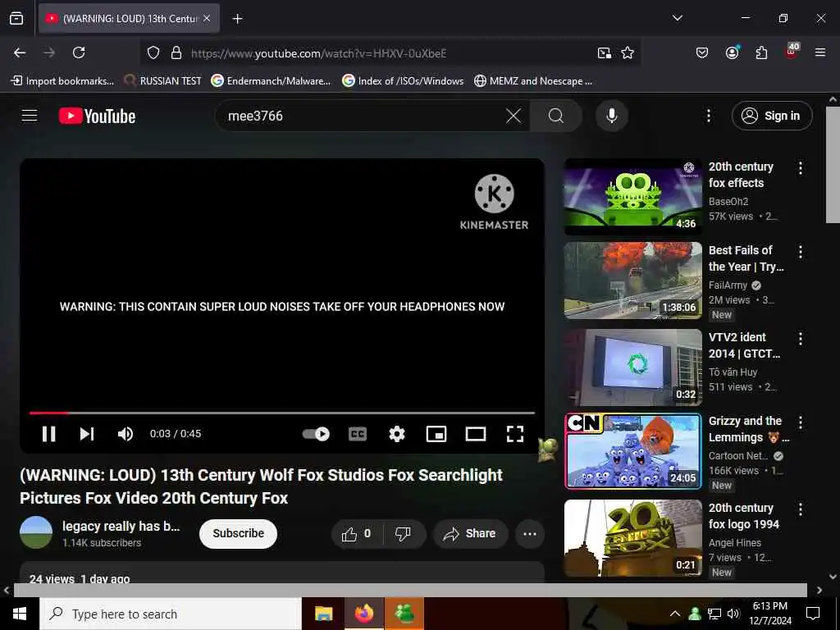Open 'RUSSIAN TEST' bookmark
Image resolution: width=840 pixels, height=630 pixels.
(162, 81)
